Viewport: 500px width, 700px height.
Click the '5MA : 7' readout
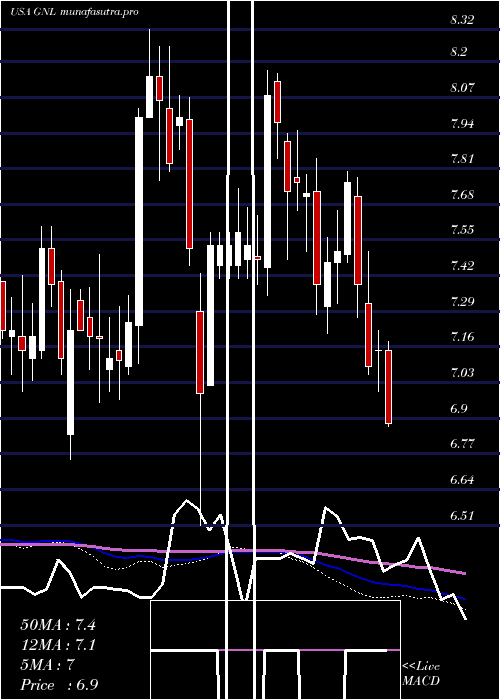click(47, 665)
